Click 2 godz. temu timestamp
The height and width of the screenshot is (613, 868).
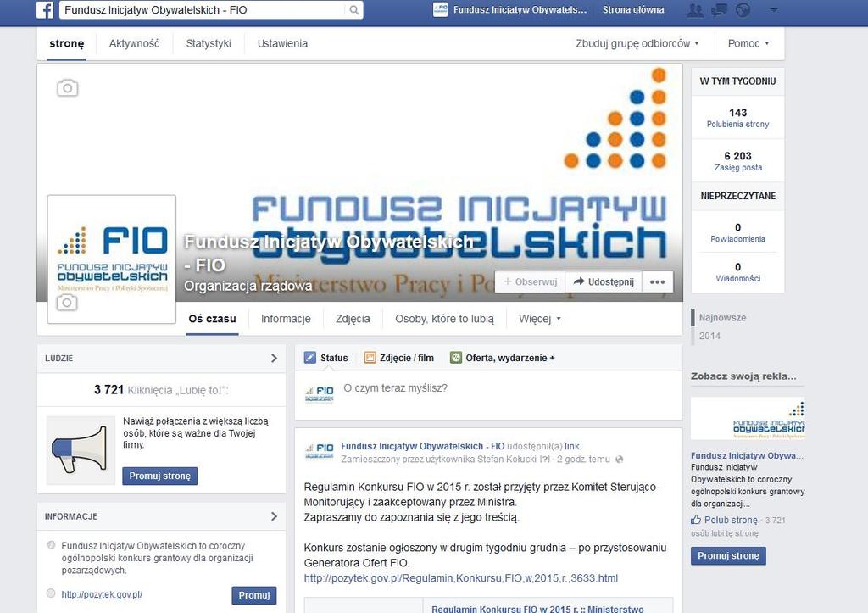click(x=583, y=459)
